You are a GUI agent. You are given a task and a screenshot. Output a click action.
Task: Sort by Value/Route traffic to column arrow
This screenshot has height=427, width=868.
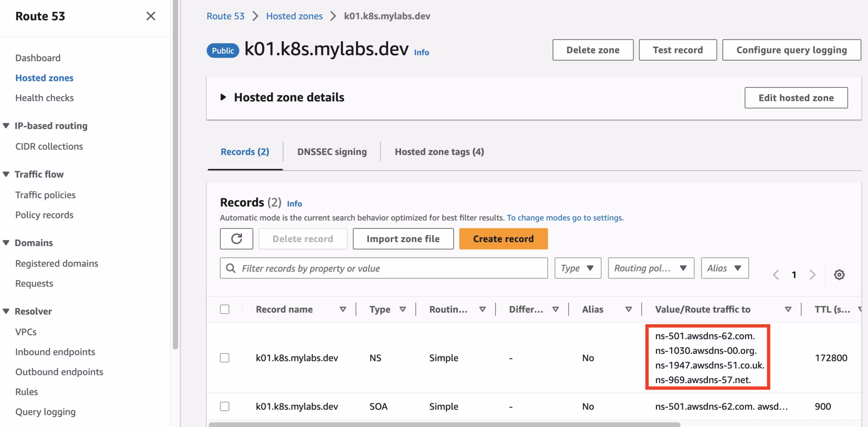788,309
